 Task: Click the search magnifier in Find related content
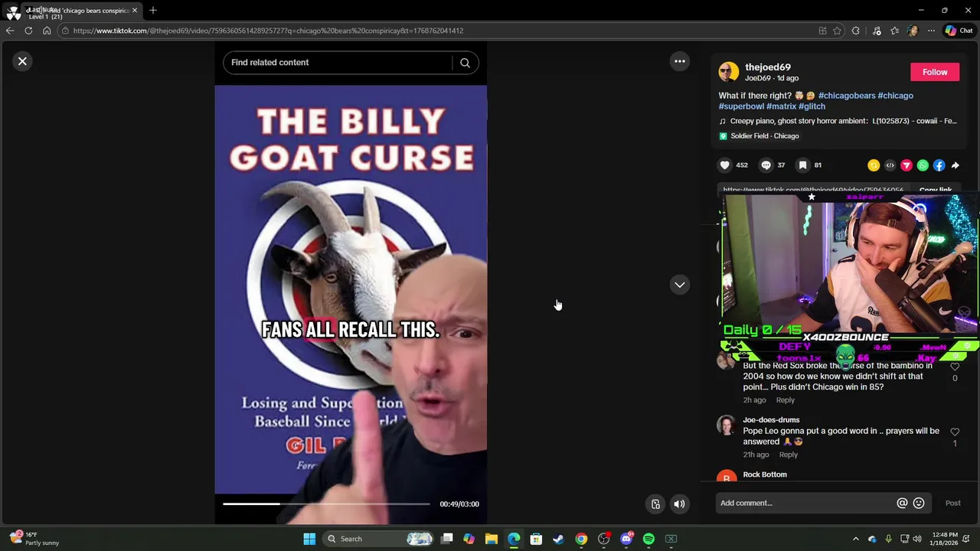[x=465, y=63]
